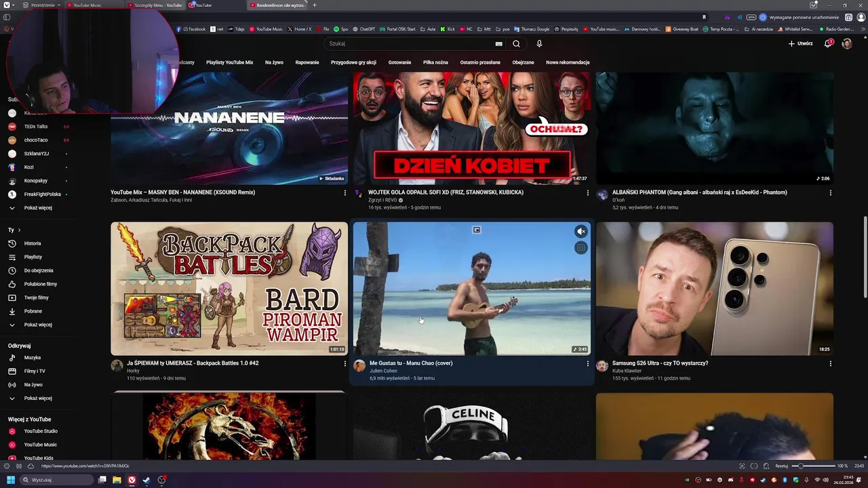This screenshot has height=488, width=868.
Task: Open the Kuba Klawiter channel link
Action: pyautogui.click(x=627, y=371)
